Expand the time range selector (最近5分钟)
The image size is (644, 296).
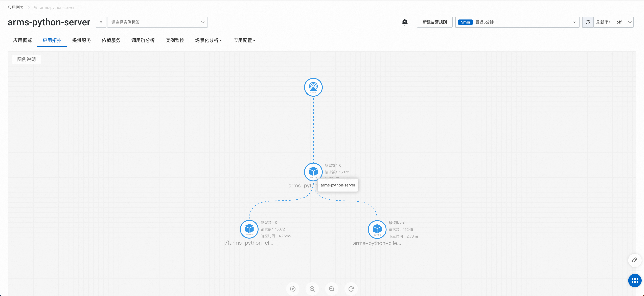pos(517,22)
